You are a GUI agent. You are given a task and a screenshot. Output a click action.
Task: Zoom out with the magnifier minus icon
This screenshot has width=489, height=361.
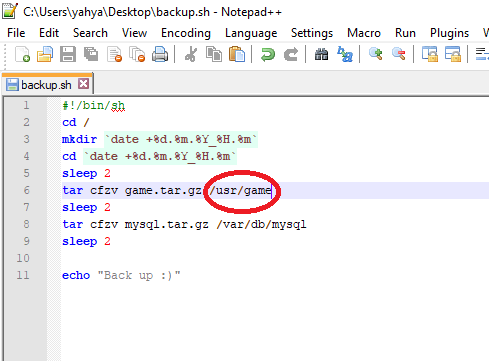pos(399,54)
